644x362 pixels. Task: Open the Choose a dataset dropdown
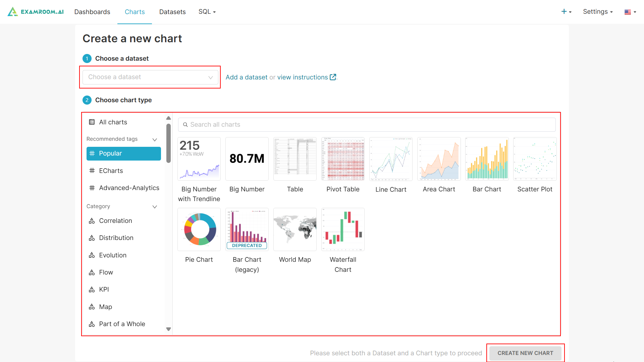click(x=150, y=77)
